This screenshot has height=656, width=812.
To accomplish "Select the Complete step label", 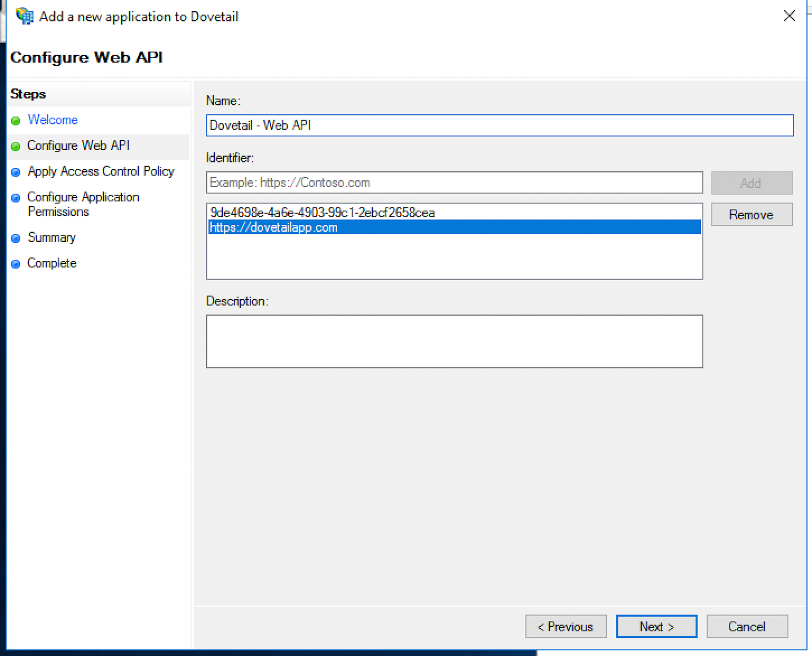I will [x=52, y=263].
